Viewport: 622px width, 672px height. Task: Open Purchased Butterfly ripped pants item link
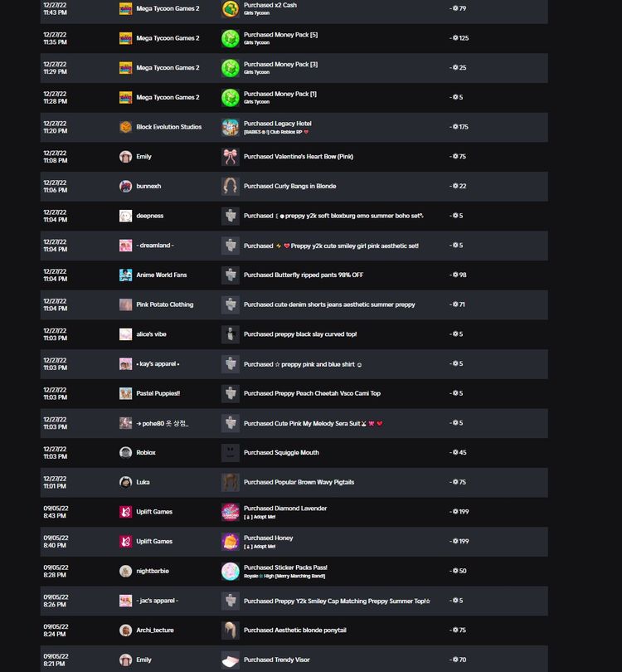coord(303,275)
